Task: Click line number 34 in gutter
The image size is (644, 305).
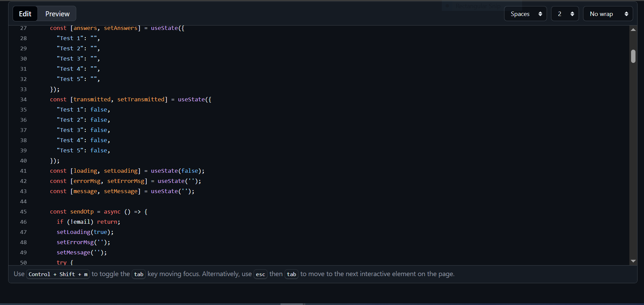Action: pos(23,100)
